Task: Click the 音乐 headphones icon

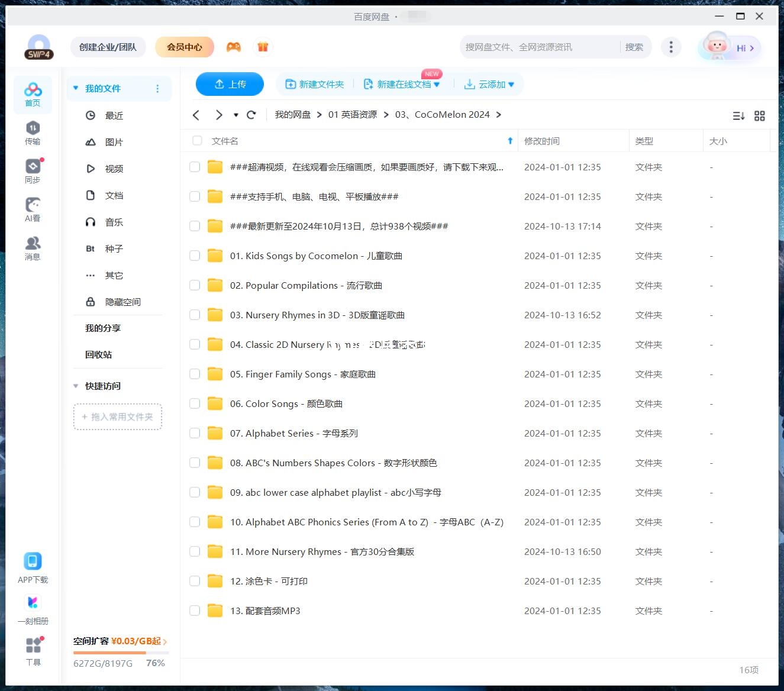Action: click(x=91, y=222)
